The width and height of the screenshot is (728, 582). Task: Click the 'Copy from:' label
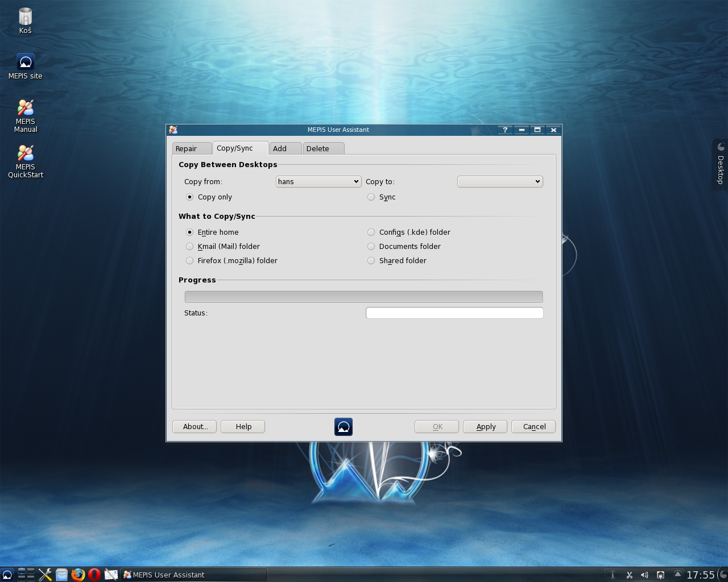[x=203, y=181]
